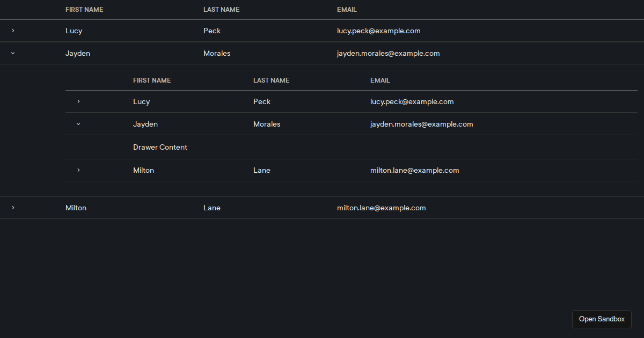Expand the nested Milton Lane row

point(78,170)
